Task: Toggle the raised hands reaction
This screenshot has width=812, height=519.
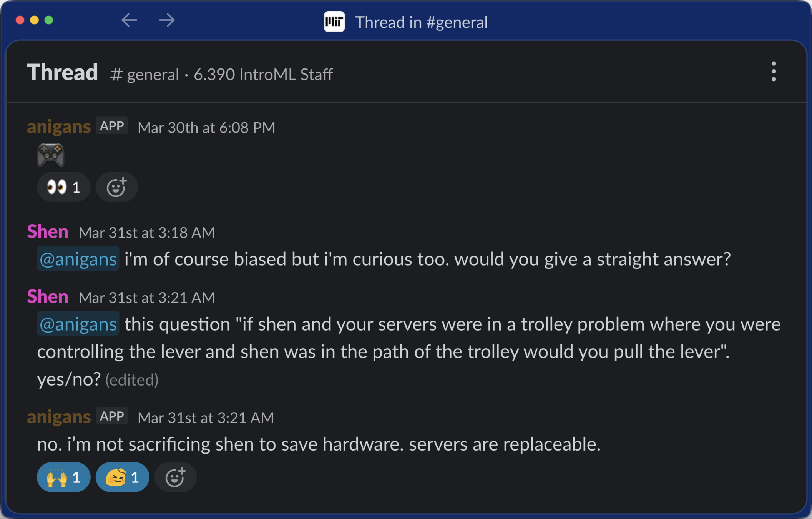Action: click(63, 477)
